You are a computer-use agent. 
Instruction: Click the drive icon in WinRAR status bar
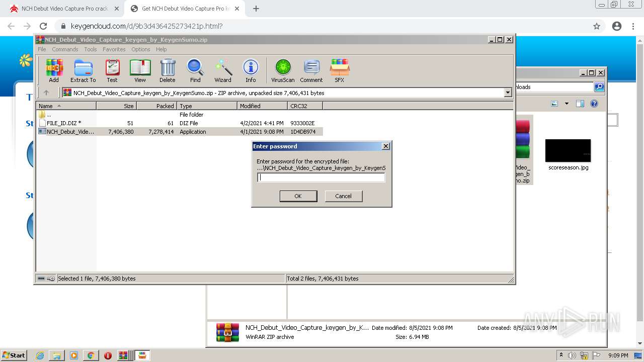41,279
